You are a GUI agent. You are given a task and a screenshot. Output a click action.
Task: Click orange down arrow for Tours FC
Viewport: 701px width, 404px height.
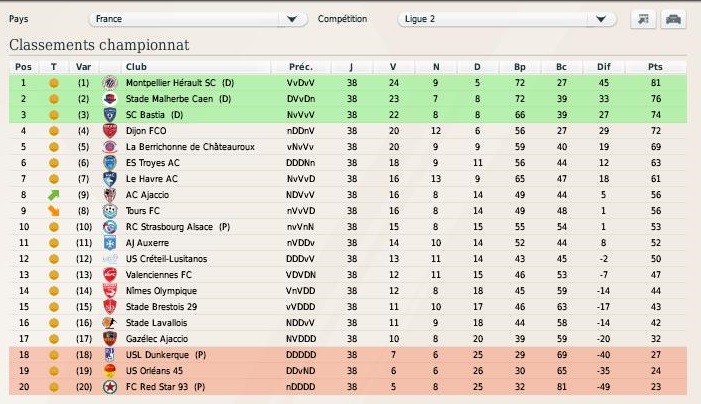pyautogui.click(x=54, y=211)
